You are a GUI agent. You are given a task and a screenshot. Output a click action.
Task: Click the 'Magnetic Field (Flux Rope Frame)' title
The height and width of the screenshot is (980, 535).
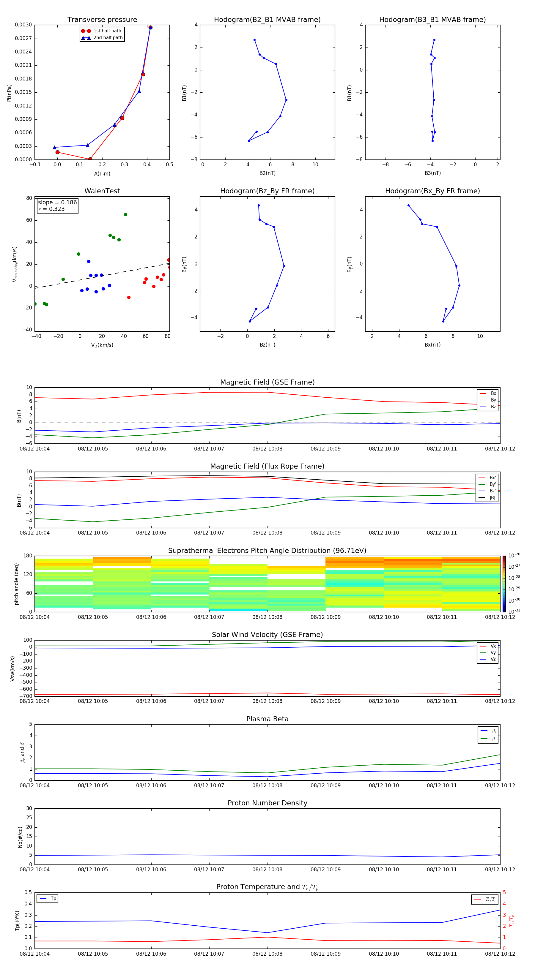(267, 467)
